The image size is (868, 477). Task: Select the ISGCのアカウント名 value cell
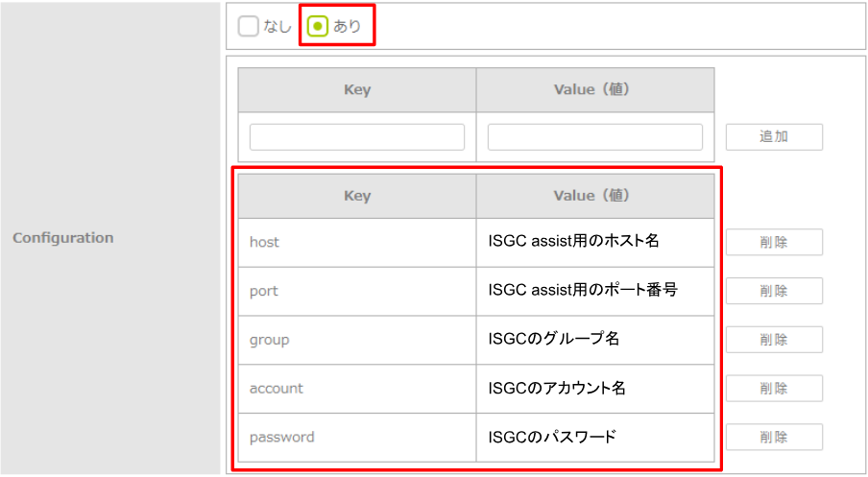594,389
